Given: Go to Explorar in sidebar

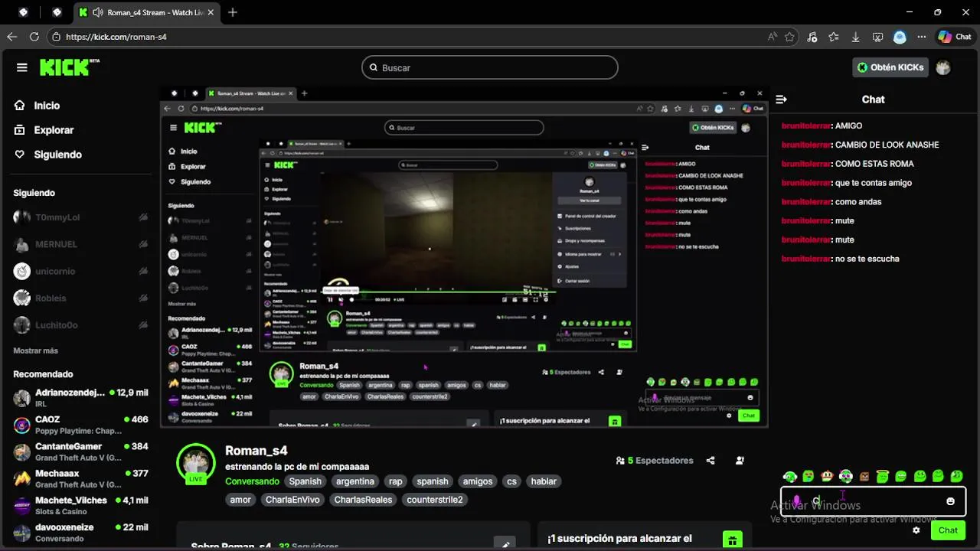Looking at the screenshot, I should click(x=54, y=130).
